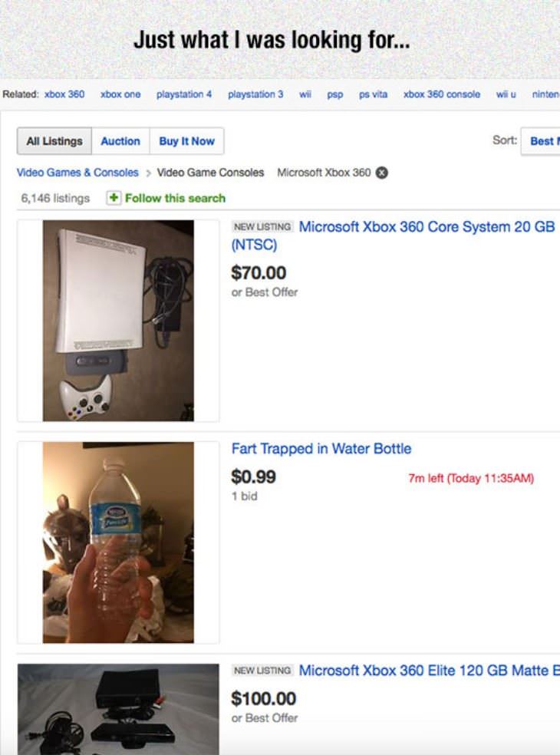
Task: Open the related search ps vita
Action: point(373,94)
